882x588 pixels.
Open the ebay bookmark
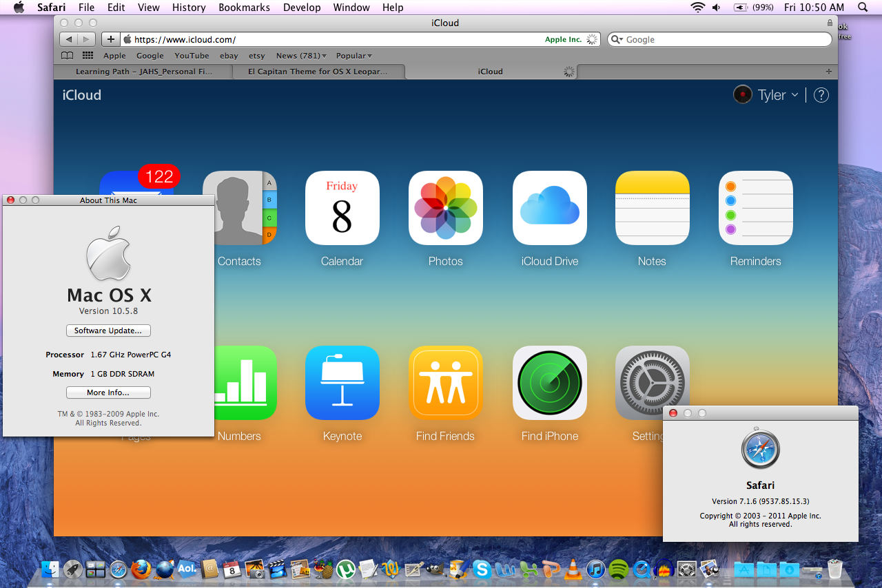[229, 56]
